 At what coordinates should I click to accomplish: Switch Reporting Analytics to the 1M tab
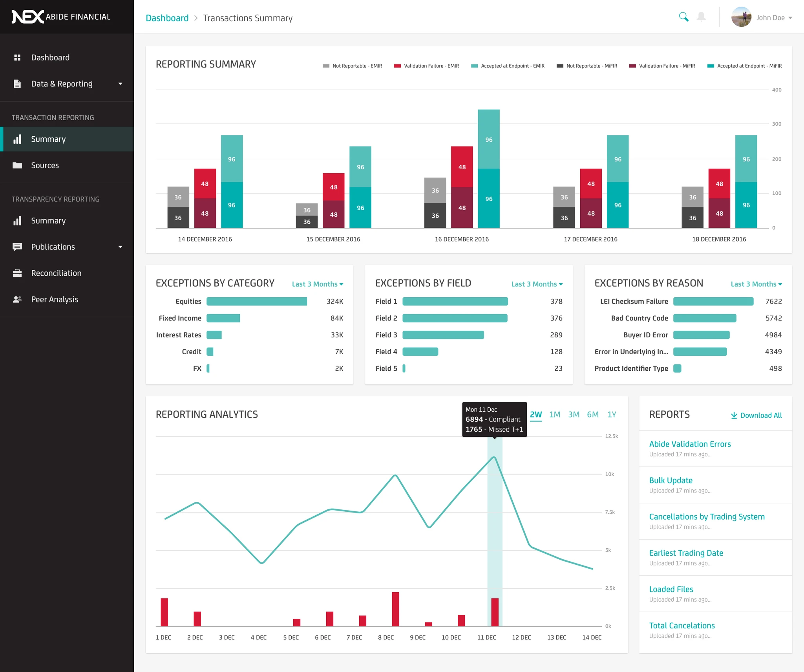coord(555,414)
